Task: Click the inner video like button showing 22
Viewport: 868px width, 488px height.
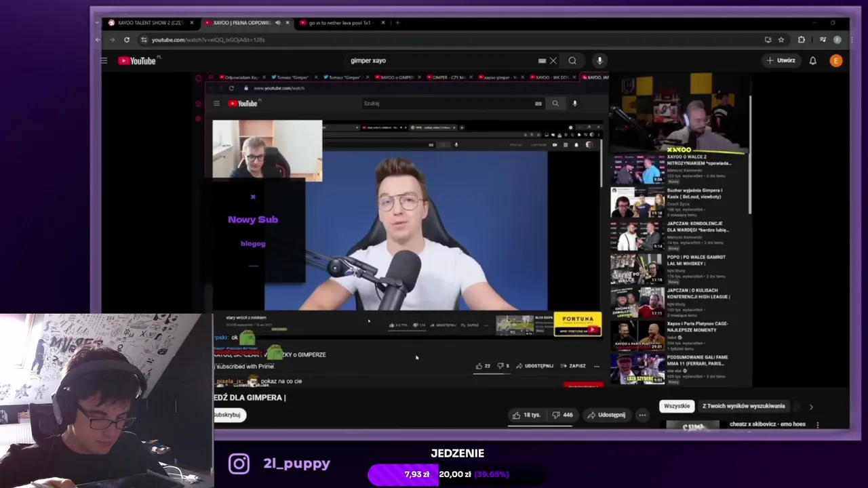Action: [x=483, y=366]
